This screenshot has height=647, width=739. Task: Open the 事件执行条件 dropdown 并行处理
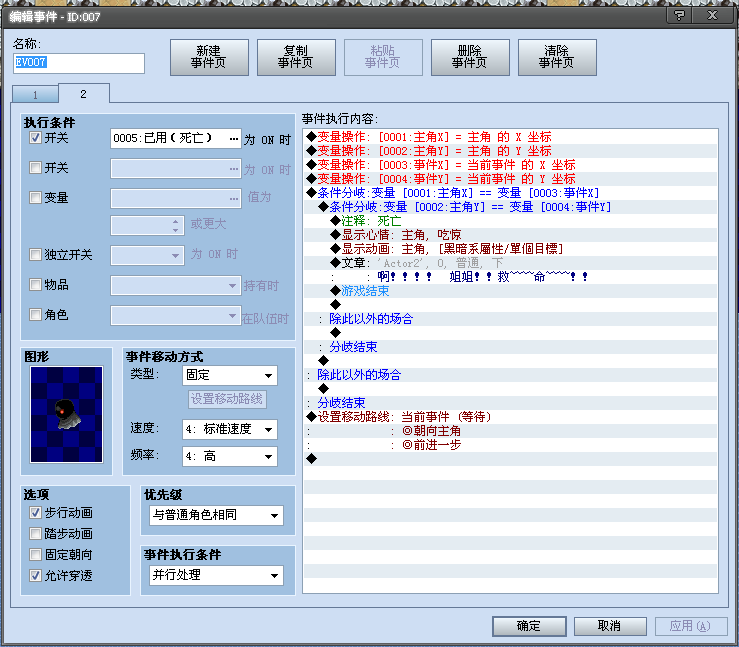click(216, 575)
